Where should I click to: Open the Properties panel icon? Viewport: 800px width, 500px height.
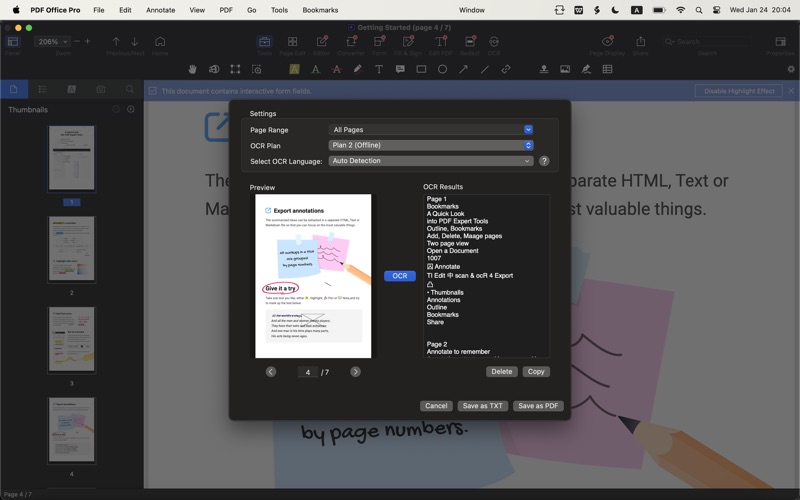click(780, 42)
